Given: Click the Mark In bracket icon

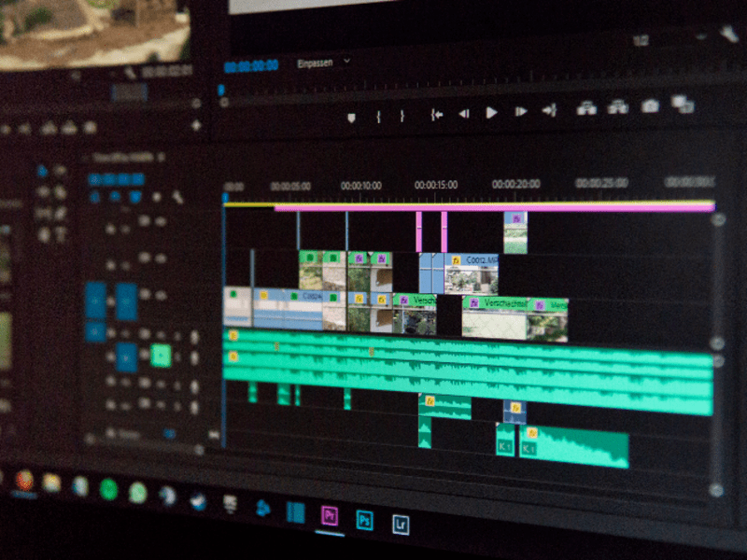Looking at the screenshot, I should click(x=378, y=117).
